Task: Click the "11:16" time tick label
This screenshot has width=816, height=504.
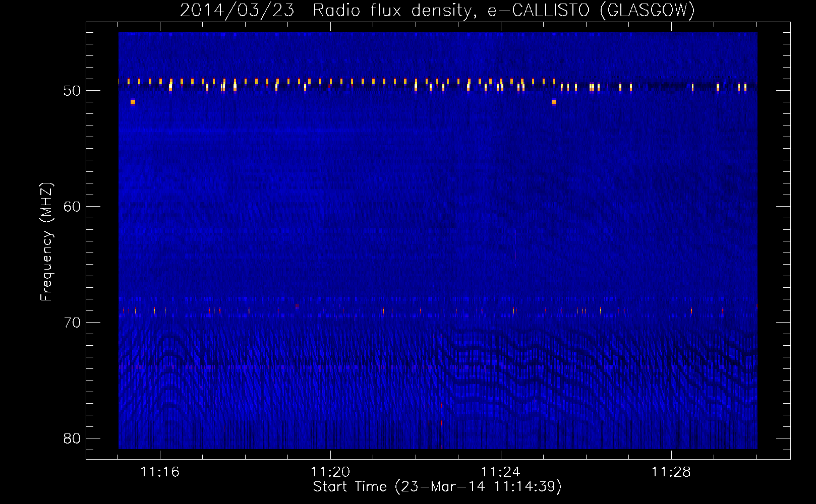Action: (x=160, y=472)
